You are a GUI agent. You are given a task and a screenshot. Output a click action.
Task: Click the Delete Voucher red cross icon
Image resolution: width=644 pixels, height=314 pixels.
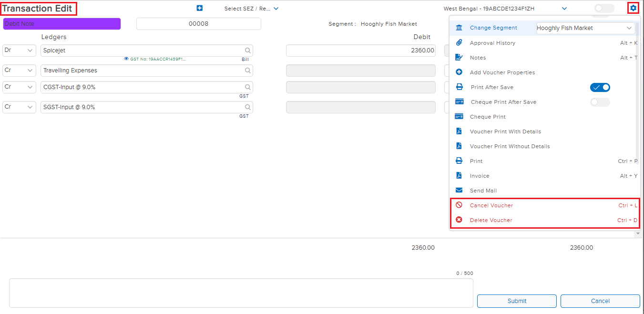[459, 220]
